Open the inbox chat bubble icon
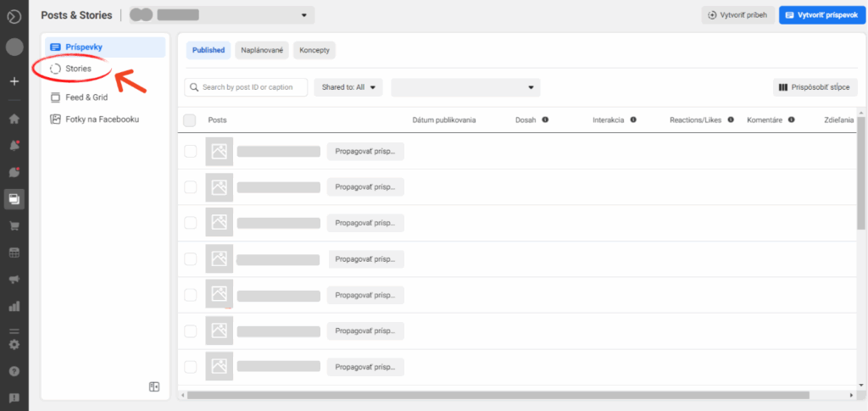Image resolution: width=868 pixels, height=411 pixels. 14,172
